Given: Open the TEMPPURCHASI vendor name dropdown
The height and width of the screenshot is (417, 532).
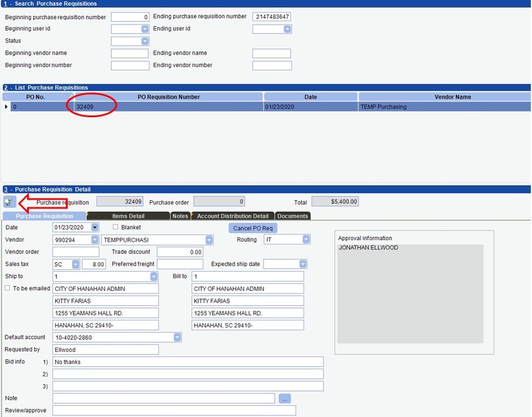Looking at the screenshot, I should tap(209, 240).
